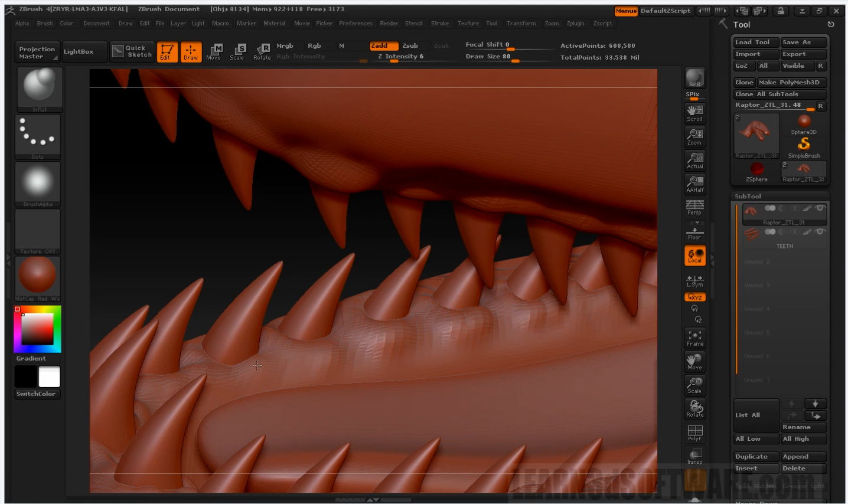Open the Zplugin menu
The height and width of the screenshot is (504, 848).
575,24
